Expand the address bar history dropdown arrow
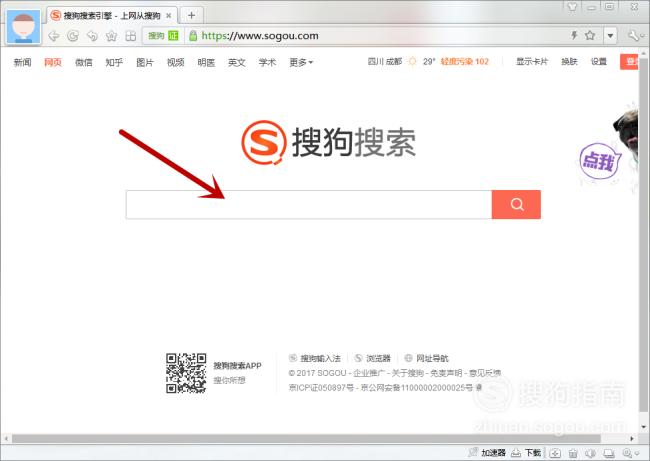This screenshot has height=461, width=650. point(610,36)
